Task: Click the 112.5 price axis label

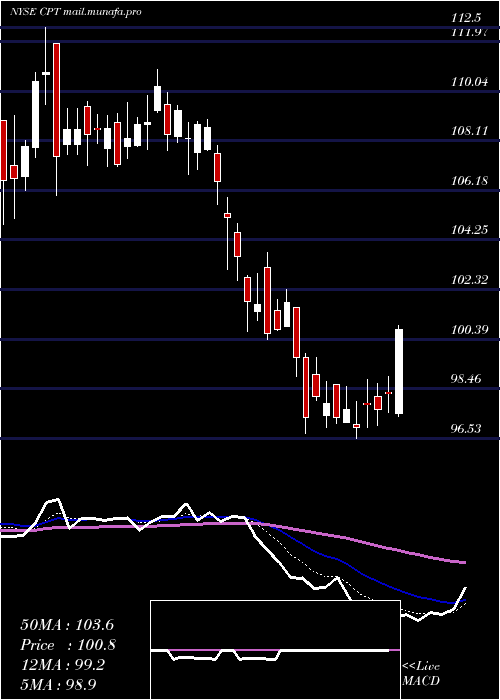Action: click(x=466, y=18)
